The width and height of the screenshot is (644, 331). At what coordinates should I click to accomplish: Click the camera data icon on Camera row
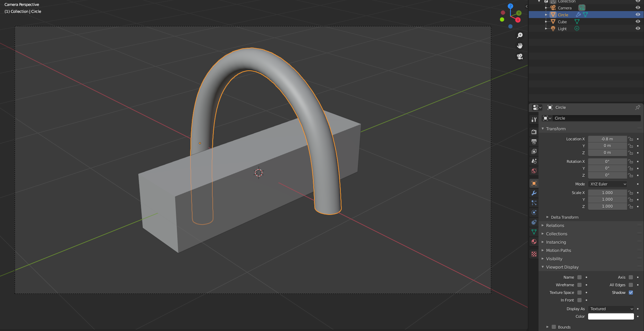click(582, 8)
